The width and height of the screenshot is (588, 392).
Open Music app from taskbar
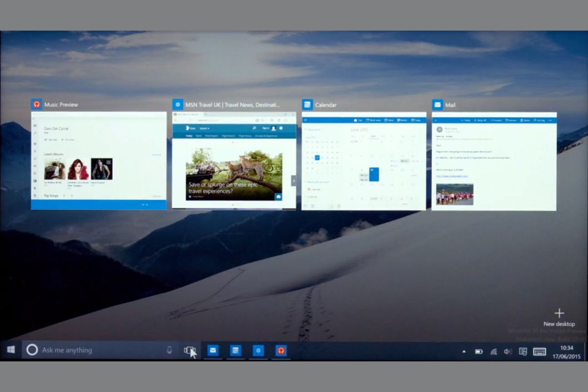point(281,350)
